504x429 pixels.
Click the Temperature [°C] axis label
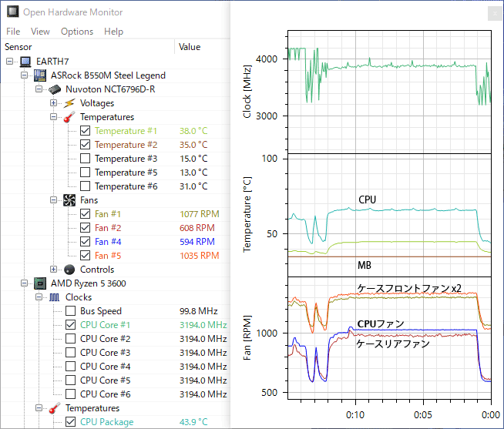point(247,214)
